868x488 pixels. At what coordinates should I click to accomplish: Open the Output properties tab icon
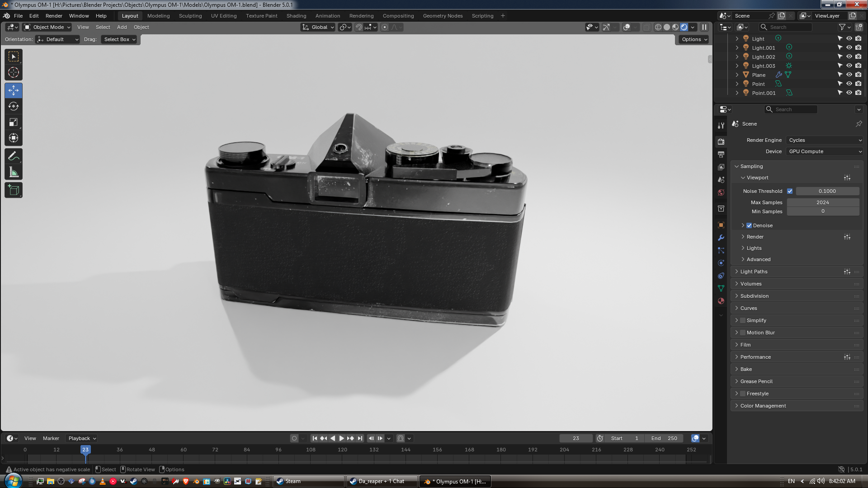(721, 155)
